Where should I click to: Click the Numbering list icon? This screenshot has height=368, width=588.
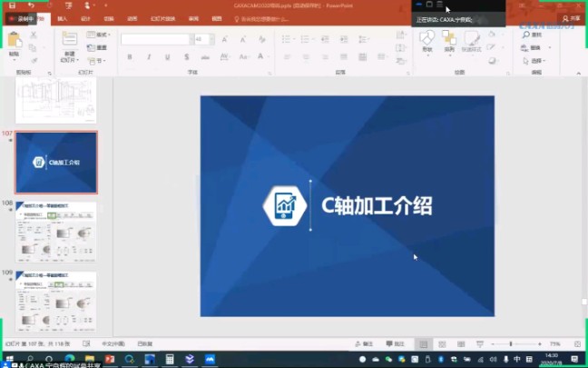pyautogui.click(x=306, y=39)
